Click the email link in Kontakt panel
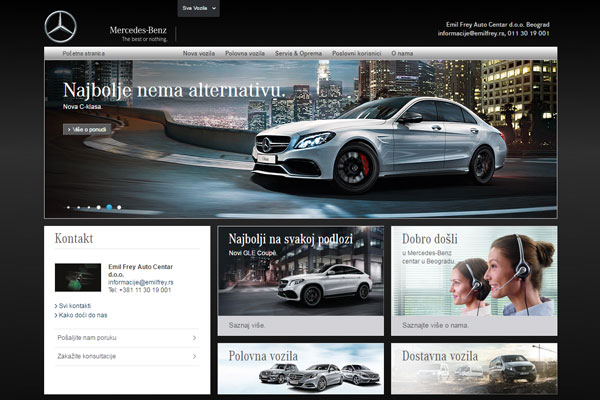The width and height of the screenshot is (600, 400). click(140, 282)
